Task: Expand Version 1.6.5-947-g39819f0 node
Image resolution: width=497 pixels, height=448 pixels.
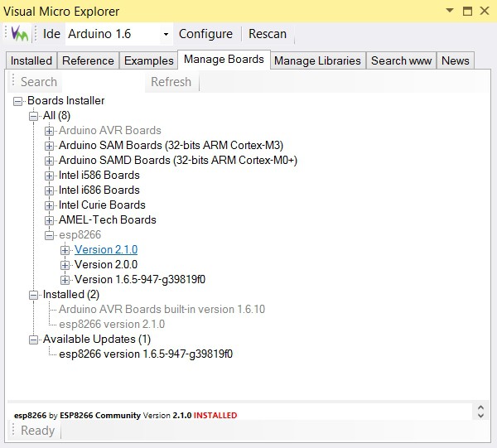Action: pyautogui.click(x=65, y=280)
